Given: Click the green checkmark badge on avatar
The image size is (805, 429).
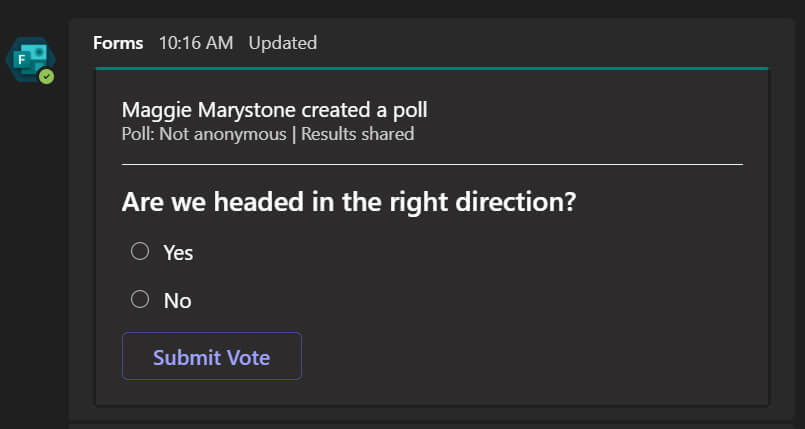Looking at the screenshot, I should click(x=46, y=76).
